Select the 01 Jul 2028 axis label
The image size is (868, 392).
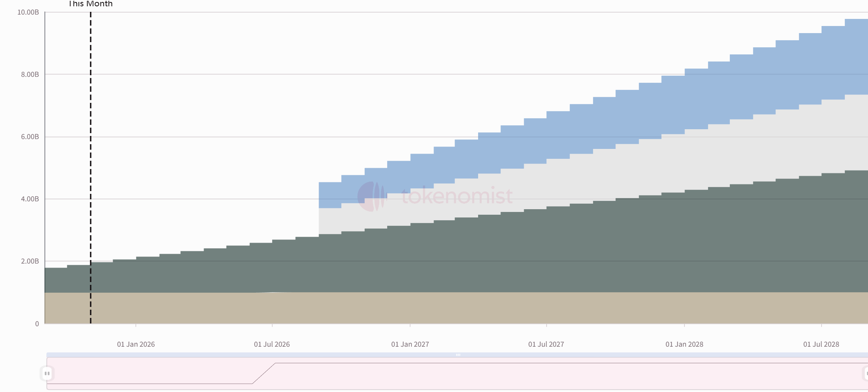pyautogui.click(x=821, y=344)
